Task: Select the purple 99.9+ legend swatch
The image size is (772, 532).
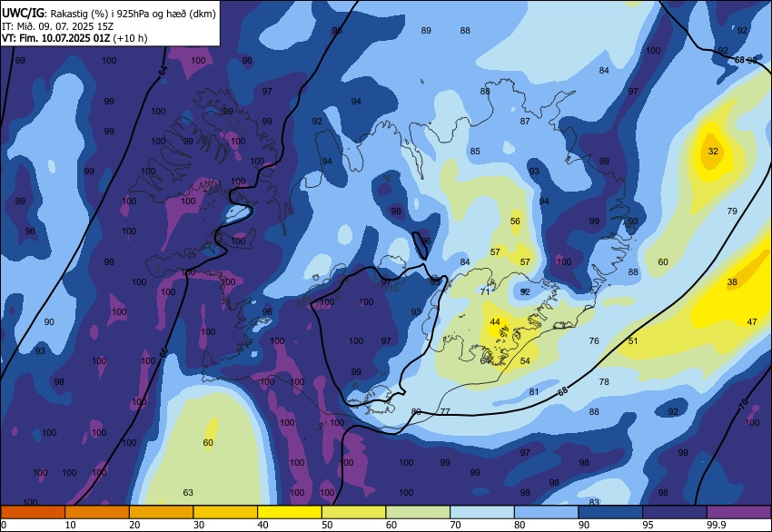Action: (x=739, y=512)
